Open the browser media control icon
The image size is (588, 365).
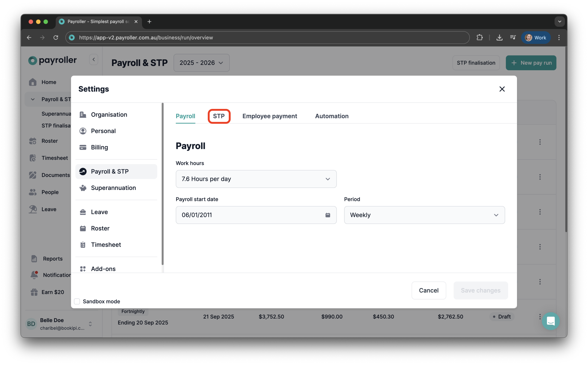pyautogui.click(x=513, y=38)
